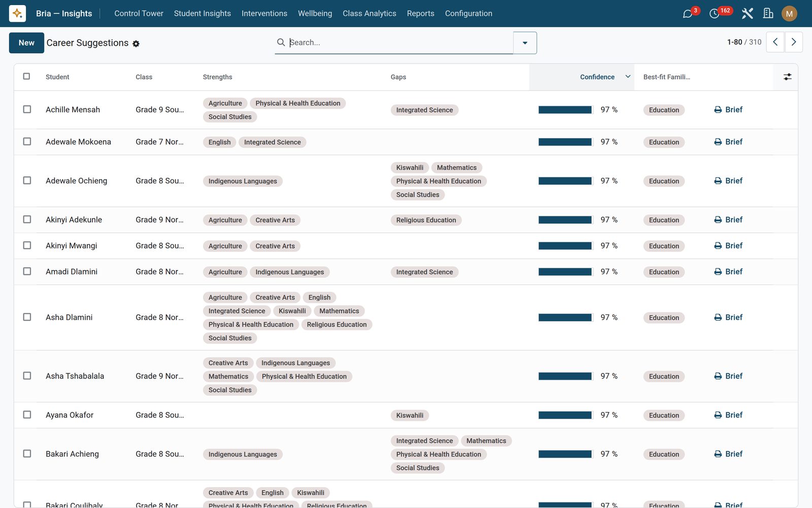The image size is (812, 508).
Task: Print Brief for Bakari Achieng
Action: 728,454
